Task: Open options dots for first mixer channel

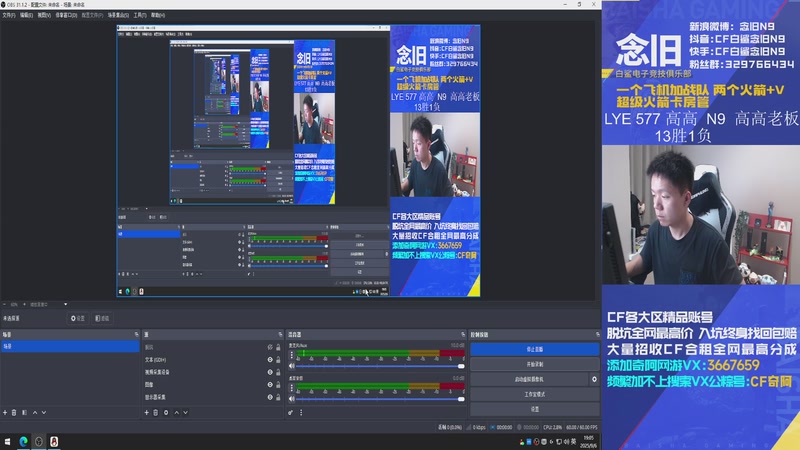Action: (x=292, y=355)
